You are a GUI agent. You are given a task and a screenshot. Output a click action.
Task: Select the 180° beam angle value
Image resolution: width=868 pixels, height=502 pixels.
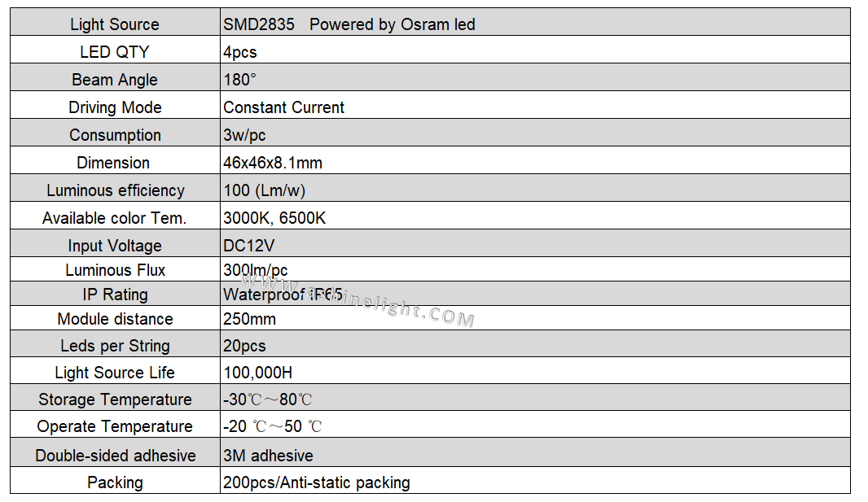point(239,80)
